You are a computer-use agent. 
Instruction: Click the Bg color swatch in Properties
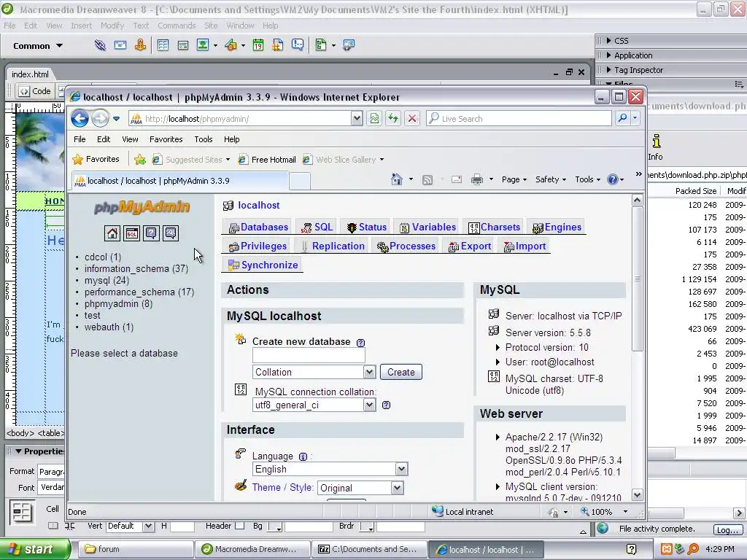275,526
